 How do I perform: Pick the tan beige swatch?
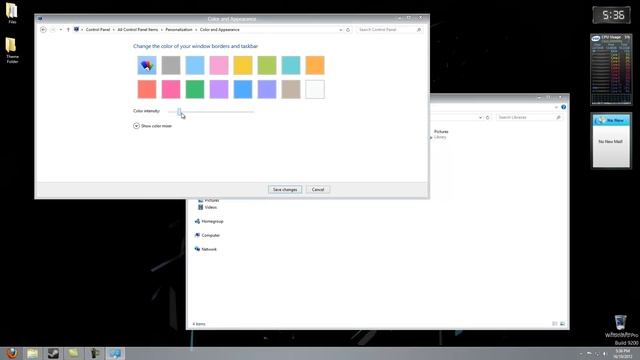click(x=291, y=89)
